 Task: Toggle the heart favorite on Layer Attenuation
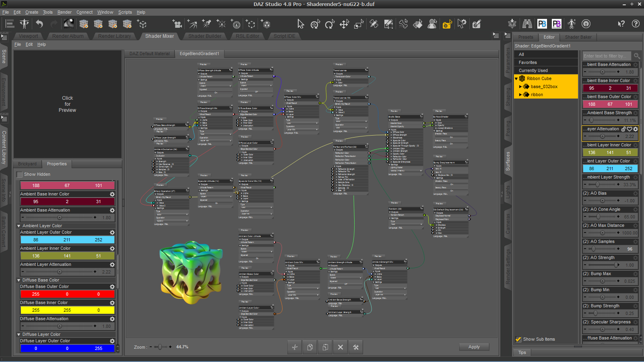click(630, 129)
